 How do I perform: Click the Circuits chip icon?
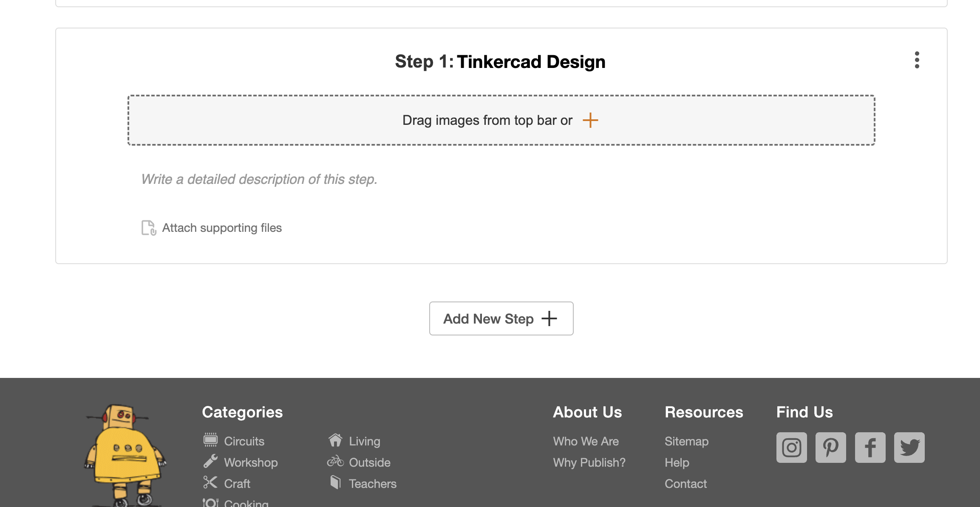coord(210,440)
